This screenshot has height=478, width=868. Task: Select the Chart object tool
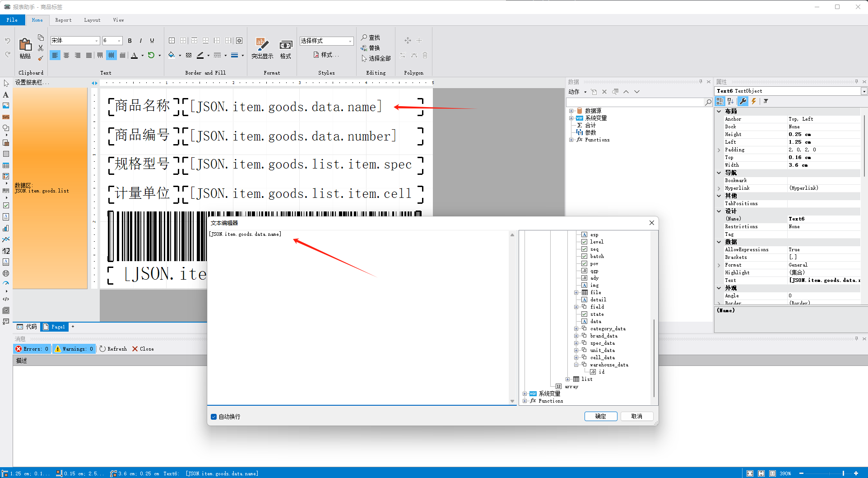[x=6, y=228]
